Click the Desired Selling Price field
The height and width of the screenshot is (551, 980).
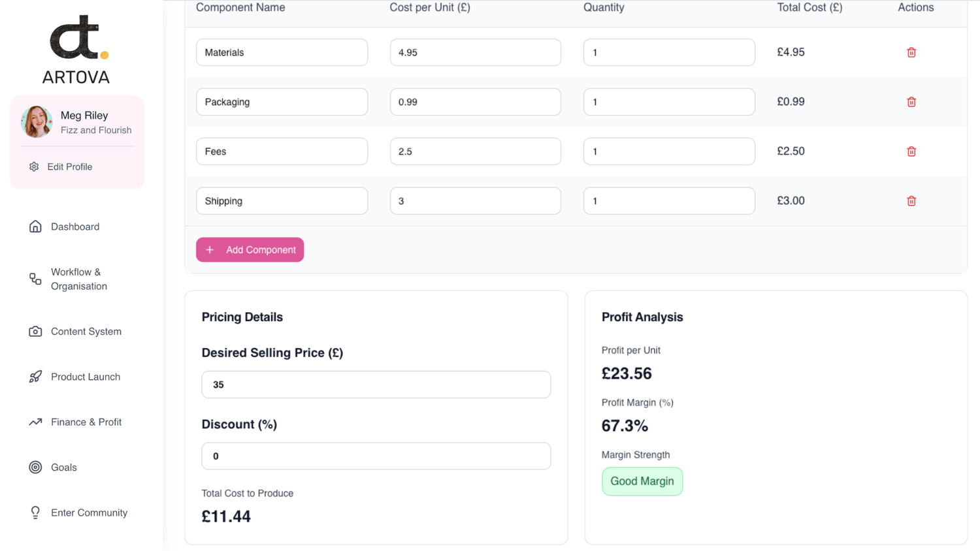click(376, 385)
